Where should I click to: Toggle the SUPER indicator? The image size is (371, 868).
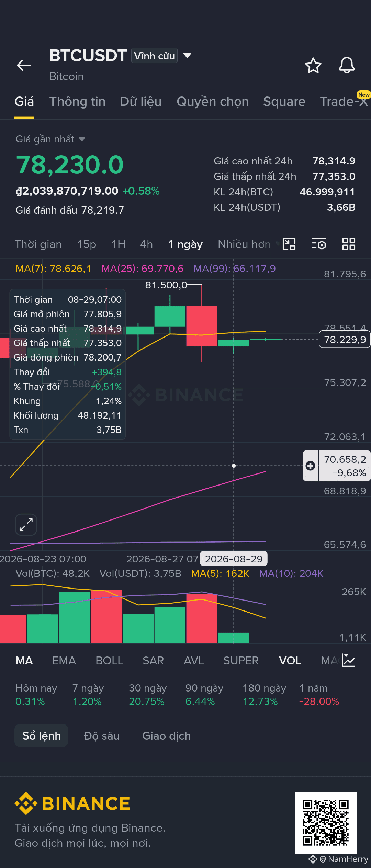tap(241, 660)
